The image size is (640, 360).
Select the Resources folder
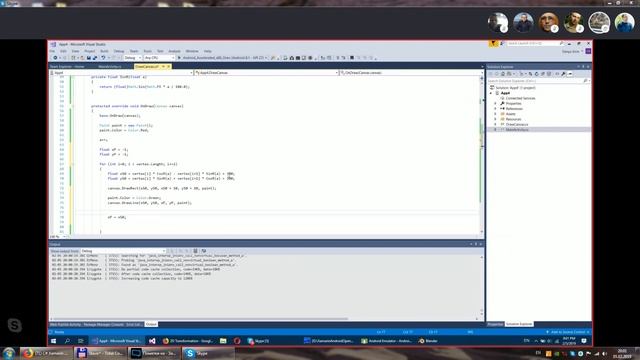[x=513, y=119]
